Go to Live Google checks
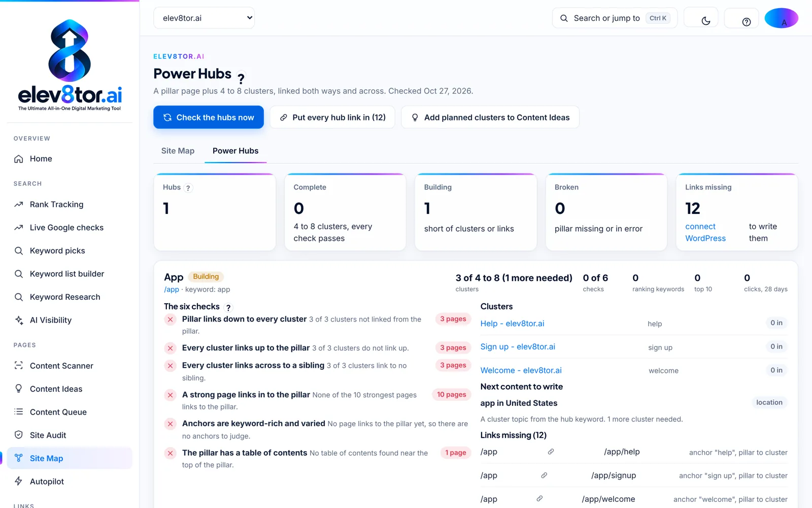812x508 pixels. tap(70, 228)
